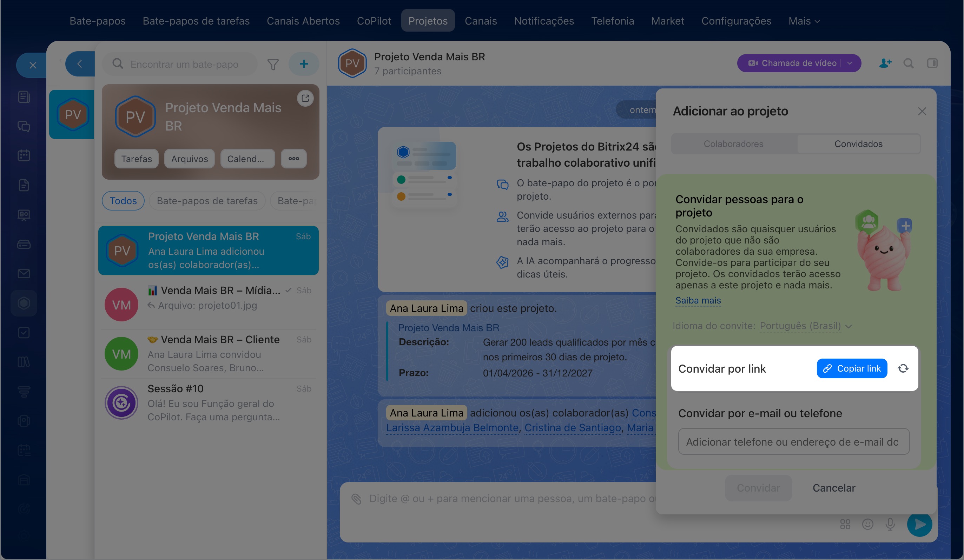
Task: Open the mail envelope icon in the left sidebar
Action: tap(24, 274)
